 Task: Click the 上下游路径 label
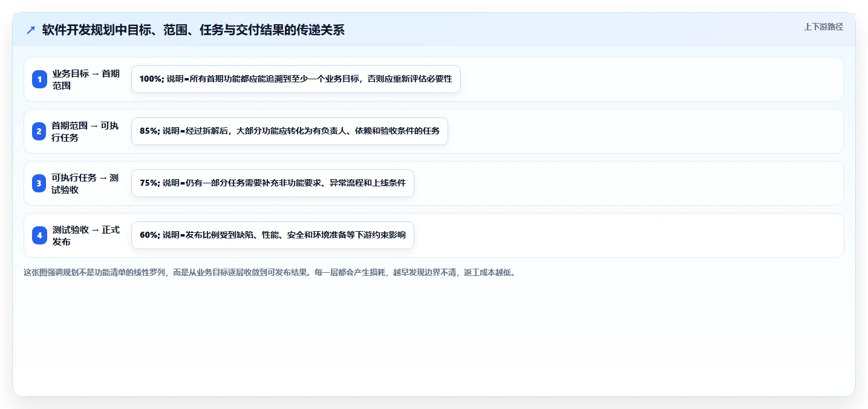(x=823, y=27)
